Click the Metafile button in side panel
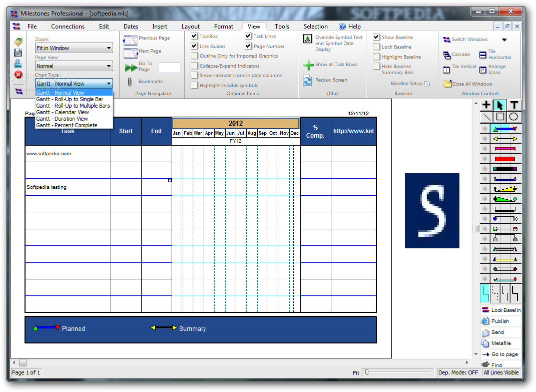The width and height of the screenshot is (536, 392). pyautogui.click(x=501, y=343)
